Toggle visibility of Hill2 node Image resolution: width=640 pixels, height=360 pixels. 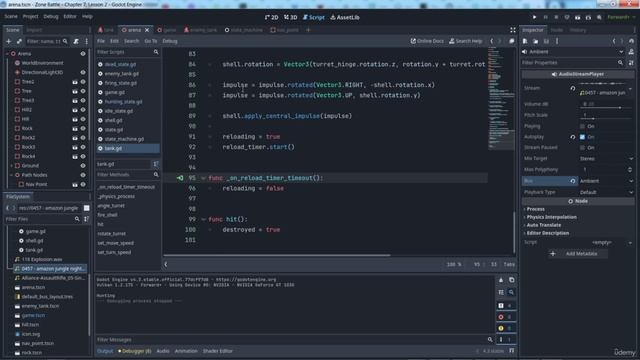83,110
